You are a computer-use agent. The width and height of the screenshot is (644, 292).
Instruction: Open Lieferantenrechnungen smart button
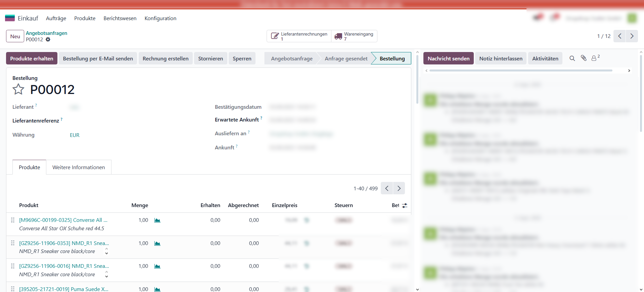pos(299,36)
